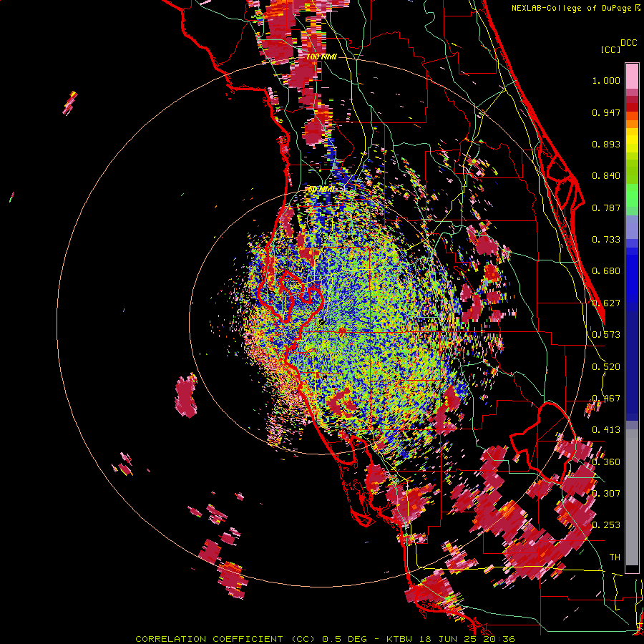This screenshot has width=644, height=644.
Task: Select the 0.413 scale value
Action: click(606, 430)
